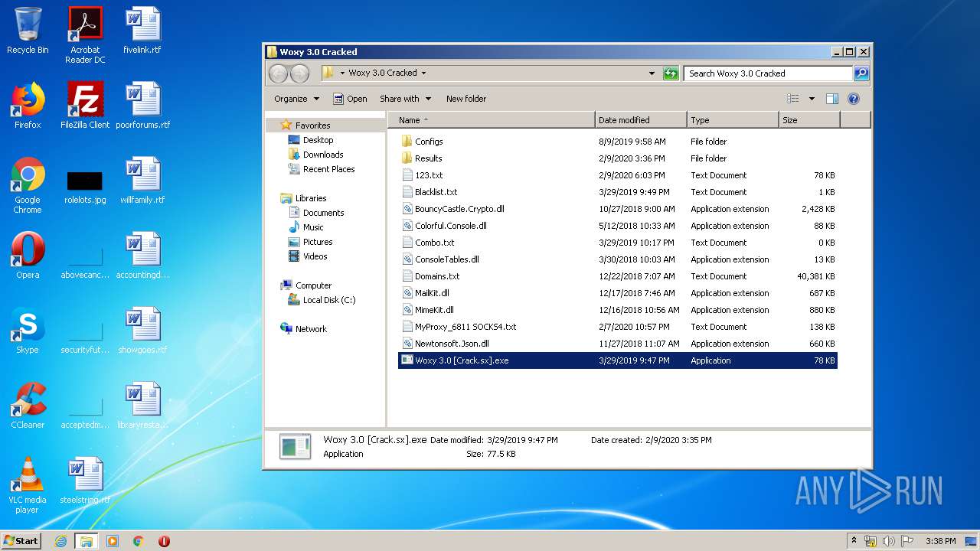The image size is (980, 551).
Task: Click the change view icon
Action: 793,99
